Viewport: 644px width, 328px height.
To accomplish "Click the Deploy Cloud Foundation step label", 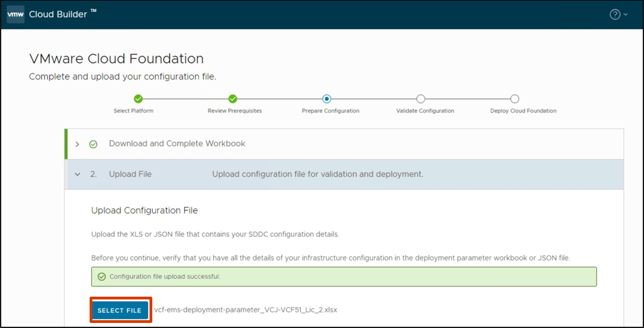I will click(523, 111).
